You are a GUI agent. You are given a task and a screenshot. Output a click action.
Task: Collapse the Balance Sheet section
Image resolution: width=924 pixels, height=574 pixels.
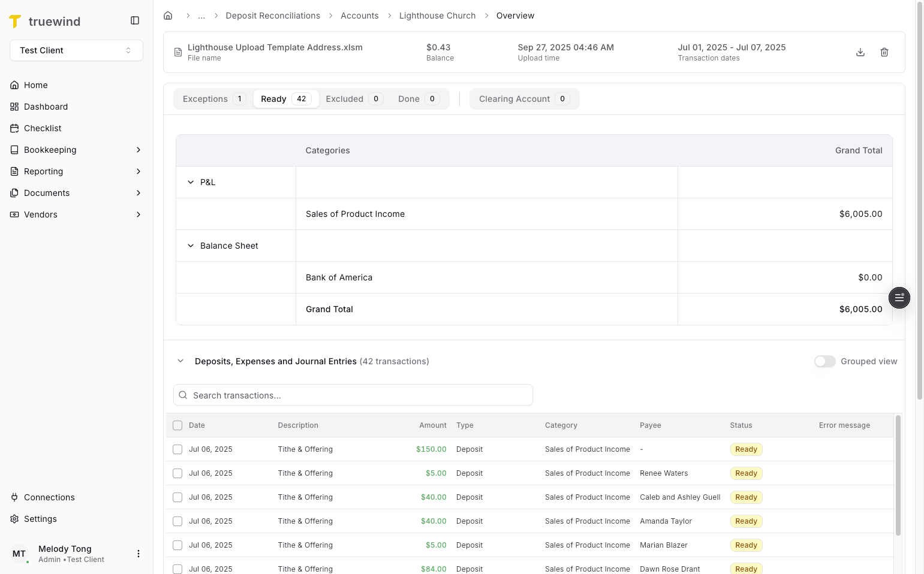point(190,246)
